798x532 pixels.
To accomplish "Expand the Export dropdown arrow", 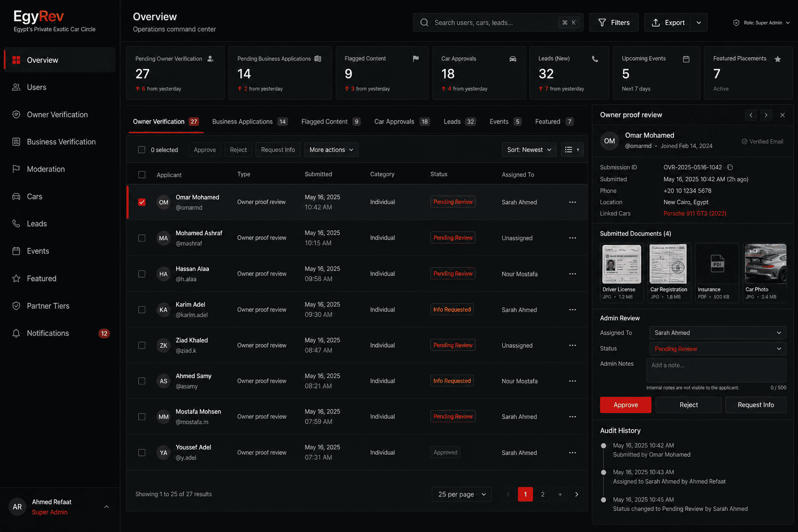I will click(x=699, y=22).
